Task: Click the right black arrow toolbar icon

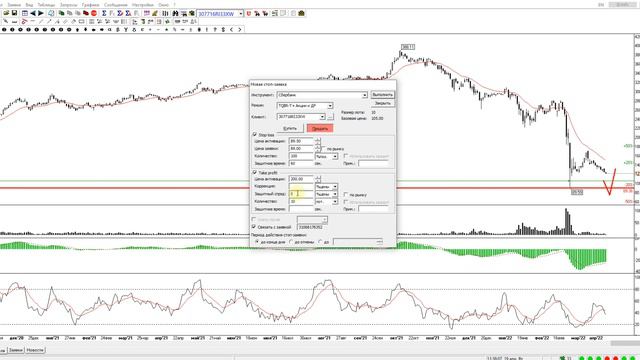Action: [x=41, y=13]
